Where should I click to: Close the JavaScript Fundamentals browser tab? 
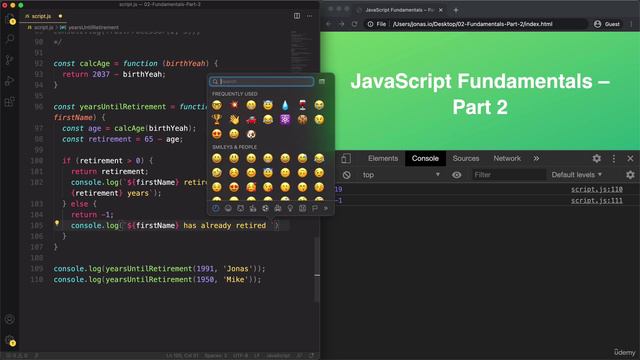(441, 10)
